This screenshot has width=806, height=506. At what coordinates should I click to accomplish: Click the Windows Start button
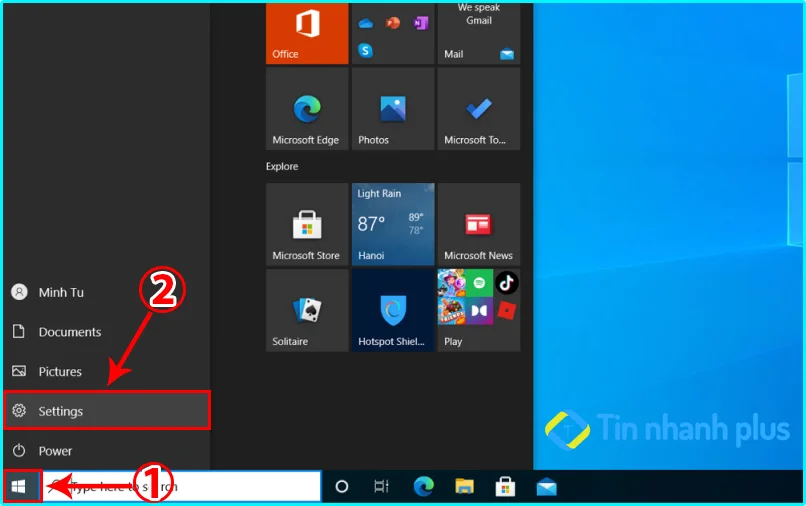tap(19, 486)
